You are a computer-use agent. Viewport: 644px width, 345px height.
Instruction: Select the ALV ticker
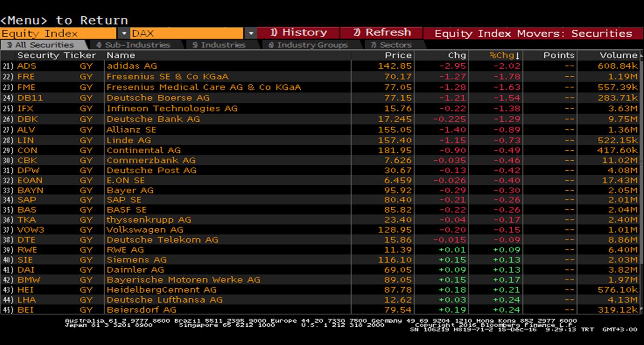pos(26,130)
